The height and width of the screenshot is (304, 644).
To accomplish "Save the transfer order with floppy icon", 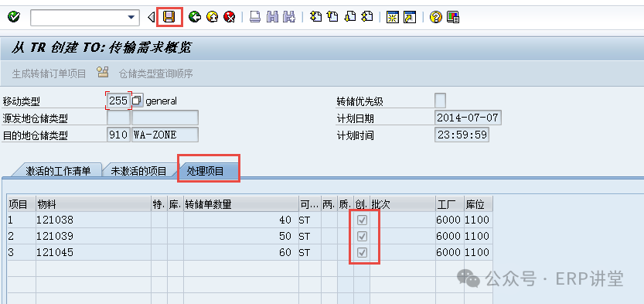I will 169,17.
